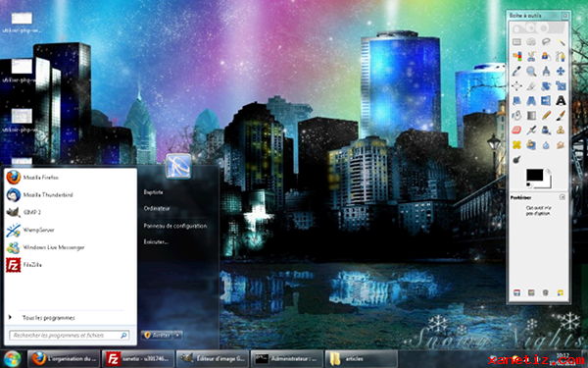Click the Start menu search field
The height and width of the screenshot is (368, 588).
click(x=70, y=335)
